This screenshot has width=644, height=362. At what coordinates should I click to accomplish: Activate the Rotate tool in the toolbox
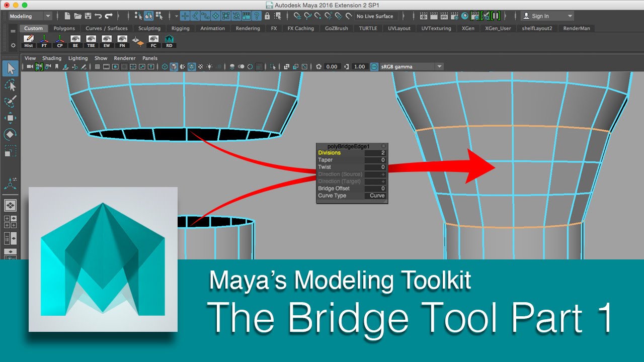pyautogui.click(x=11, y=135)
